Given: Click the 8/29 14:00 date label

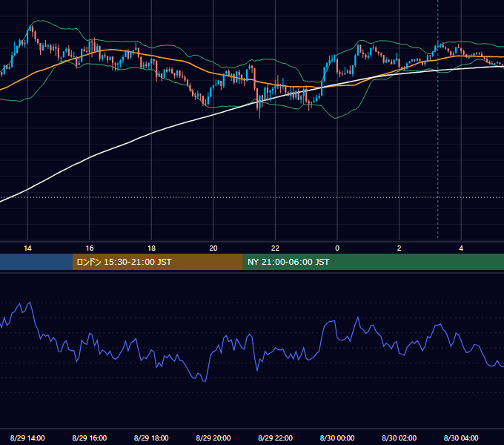Looking at the screenshot, I should [x=27, y=438].
